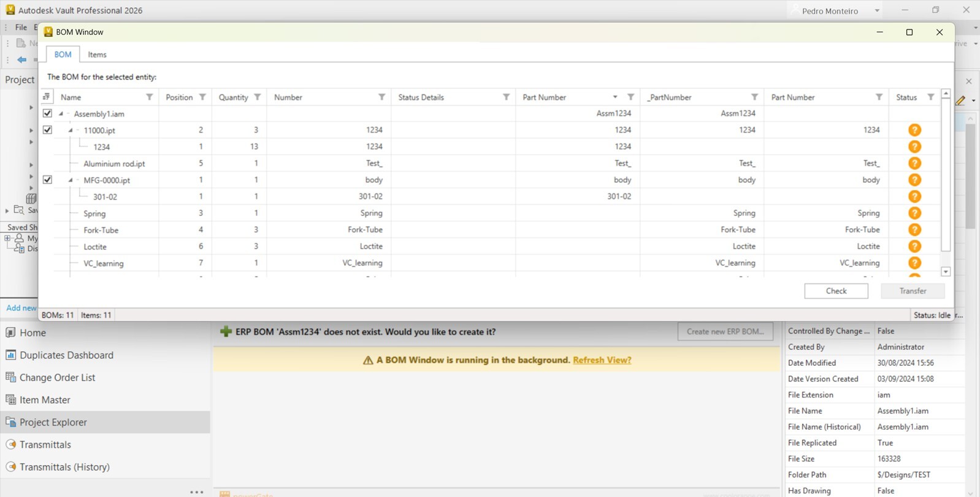Click the warning triangle in the yellow banner
The height and width of the screenshot is (497, 980).
368,360
